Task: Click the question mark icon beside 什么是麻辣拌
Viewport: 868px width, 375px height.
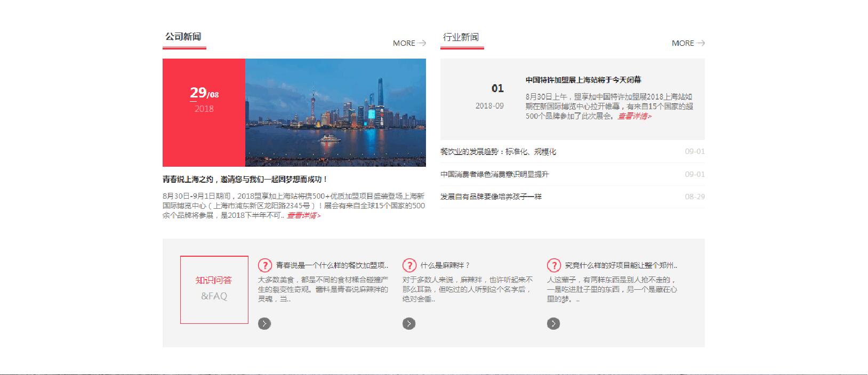Action: pyautogui.click(x=409, y=265)
